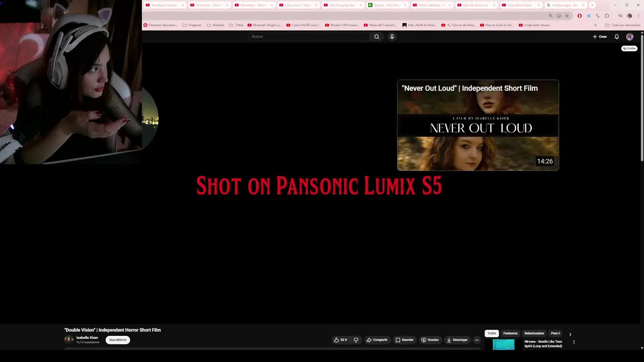Activate voice search microphone icon
644x362 pixels.
[x=392, y=37]
